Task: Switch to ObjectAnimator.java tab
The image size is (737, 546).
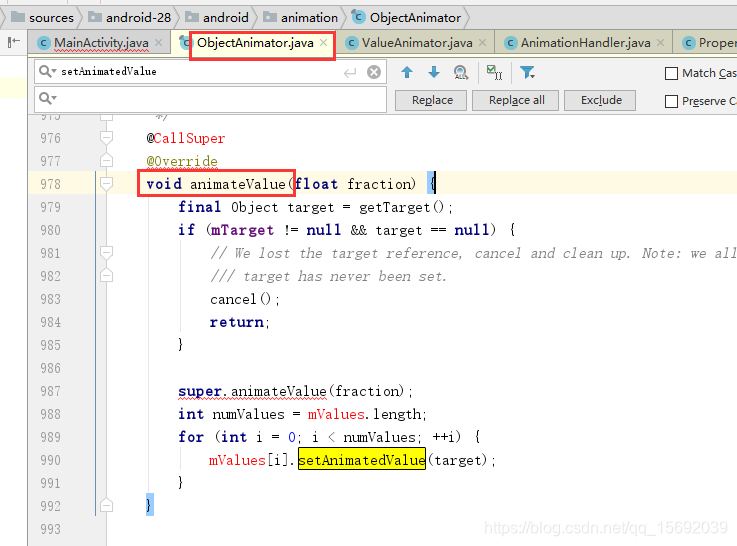Action: [255, 43]
